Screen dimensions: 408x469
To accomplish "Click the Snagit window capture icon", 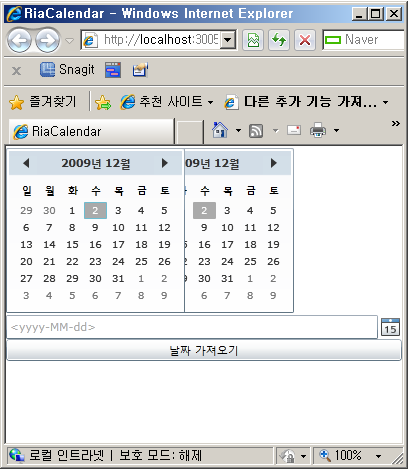I will point(113,70).
